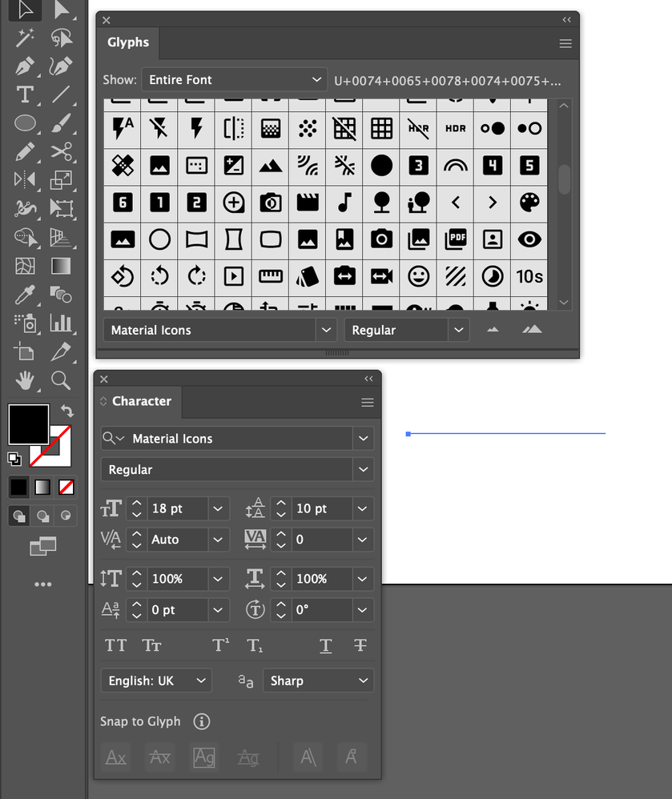This screenshot has height=799, width=672.
Task: Increase font size with stepper up arrow
Action: pos(136,503)
